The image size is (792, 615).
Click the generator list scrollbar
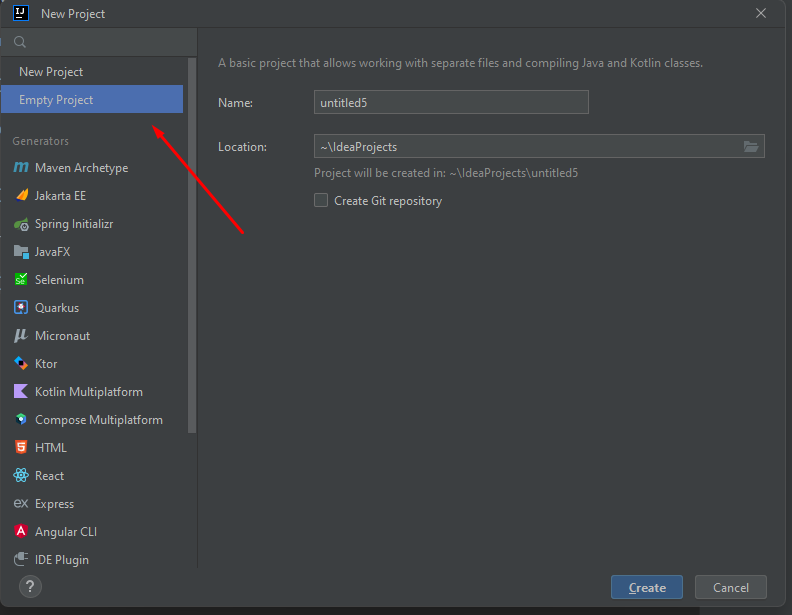[x=192, y=250]
